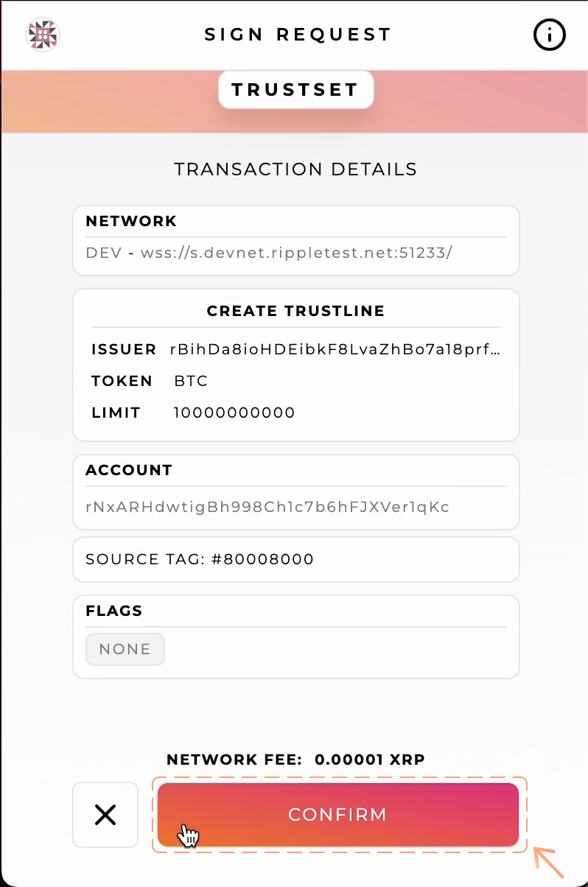Open the info circle icon
The image size is (588, 887).
click(549, 35)
